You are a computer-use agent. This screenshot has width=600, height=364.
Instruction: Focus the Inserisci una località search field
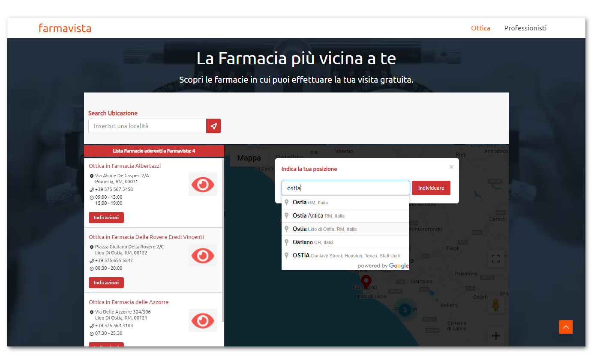[x=147, y=126]
